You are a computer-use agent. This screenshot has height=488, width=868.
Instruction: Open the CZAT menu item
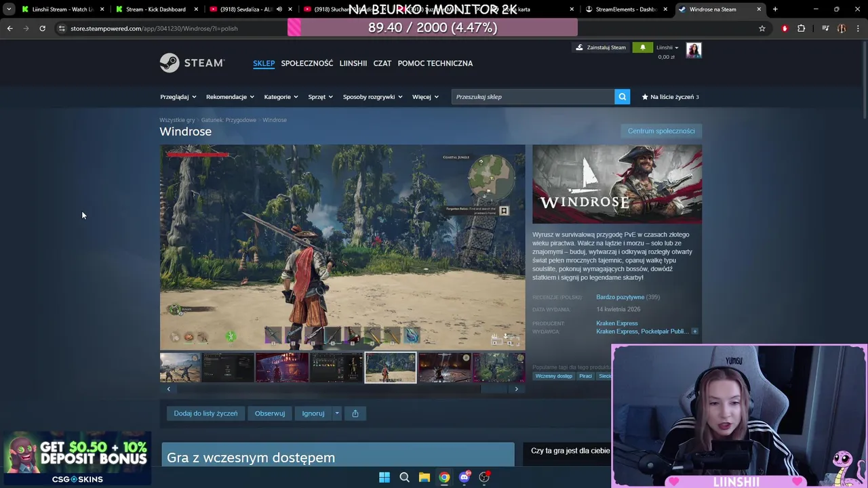(x=382, y=63)
